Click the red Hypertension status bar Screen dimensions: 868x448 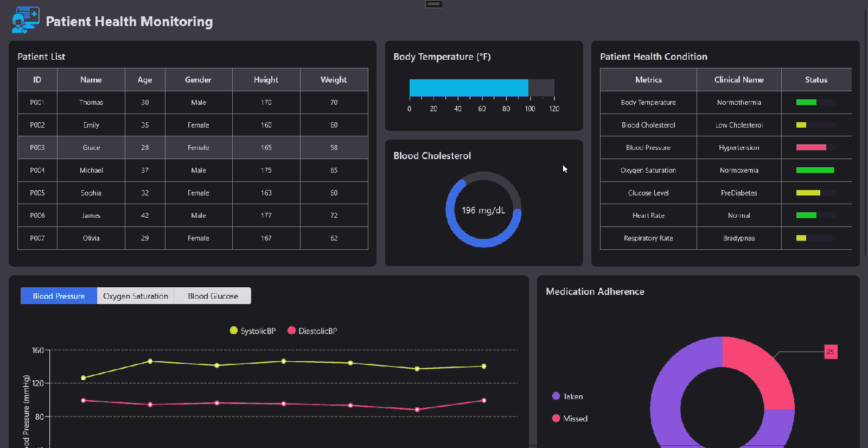click(x=811, y=148)
